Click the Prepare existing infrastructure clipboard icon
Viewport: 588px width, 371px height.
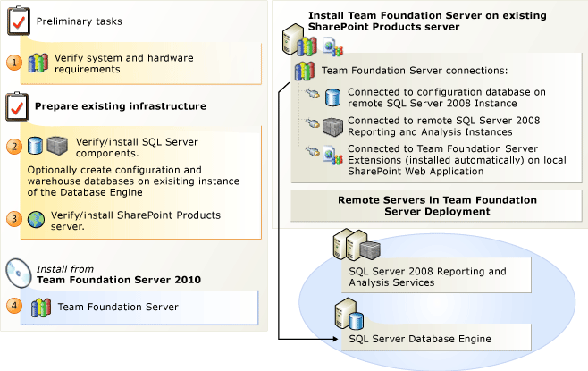click(x=17, y=106)
